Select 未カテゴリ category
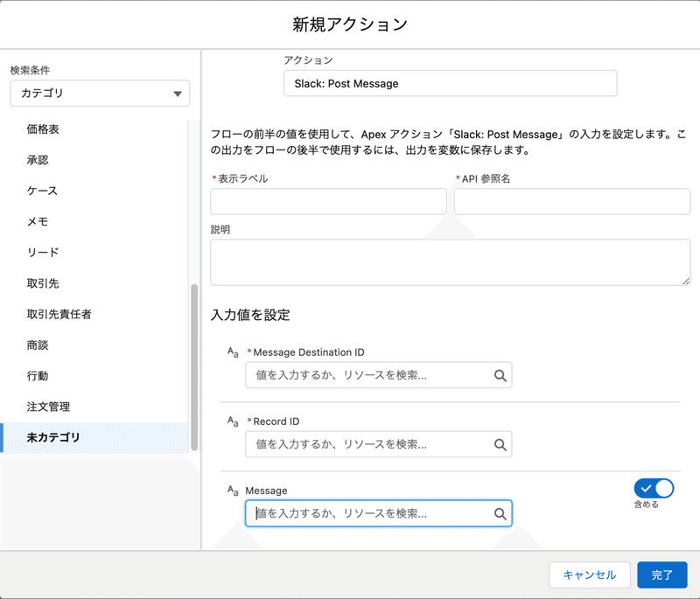The image size is (700, 599). 94,437
